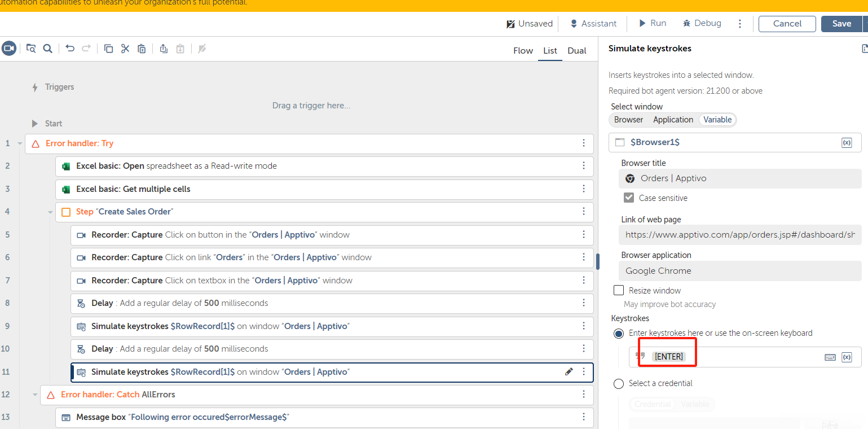Click the cut scissors icon
Image resolution: width=868 pixels, height=429 pixels.
point(125,49)
